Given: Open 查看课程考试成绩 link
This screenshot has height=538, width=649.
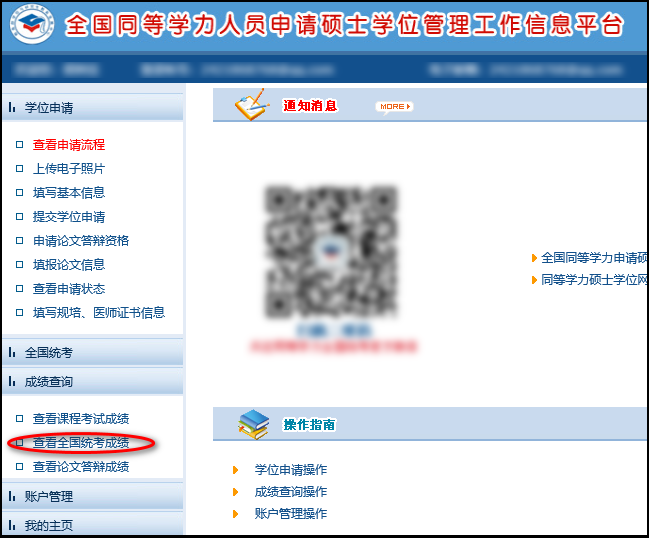Looking at the screenshot, I should pos(81,419).
